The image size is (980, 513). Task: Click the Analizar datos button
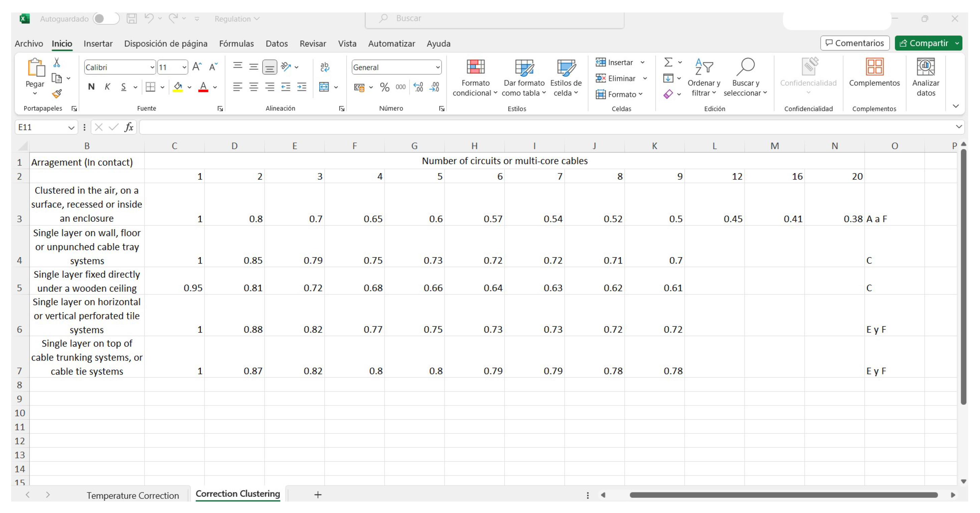pyautogui.click(x=925, y=78)
